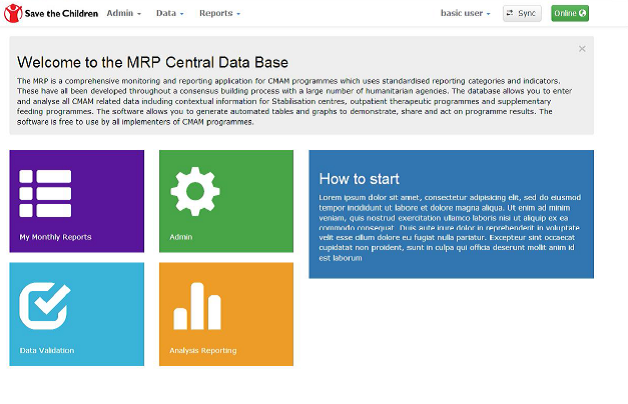628x404 pixels.
Task: Click the Welcome to the MRP Central Data Base heading
Action: point(153,62)
